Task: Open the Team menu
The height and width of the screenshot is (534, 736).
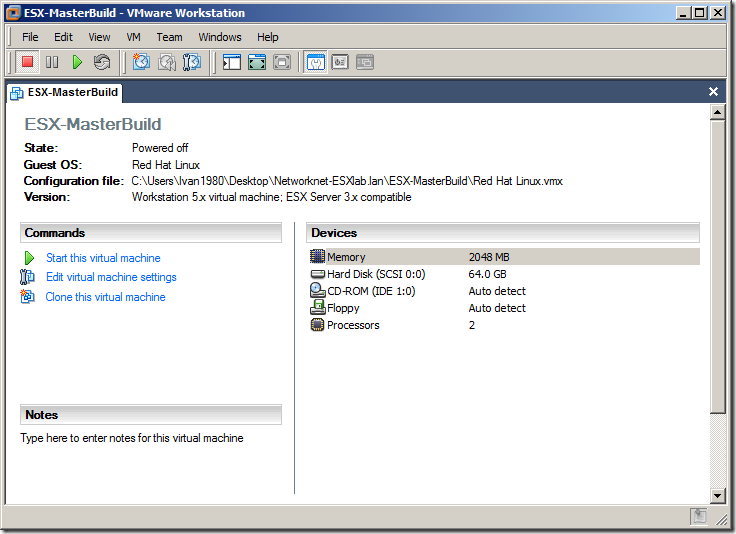Action: coord(169,37)
